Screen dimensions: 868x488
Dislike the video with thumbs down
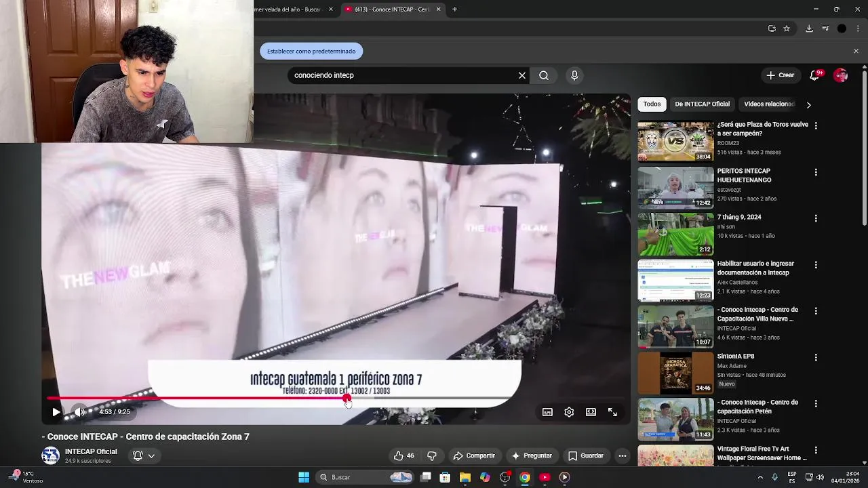432,455
